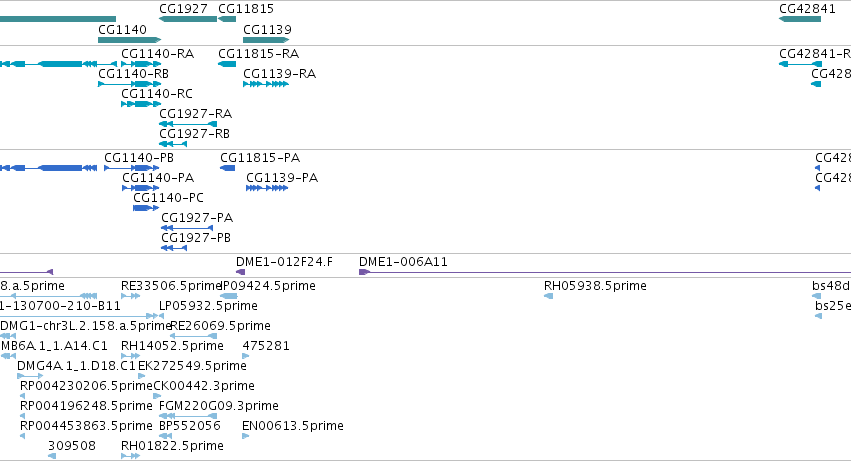851x461 pixels.
Task: Select the CG1139 gene label
Action: [x=267, y=29]
